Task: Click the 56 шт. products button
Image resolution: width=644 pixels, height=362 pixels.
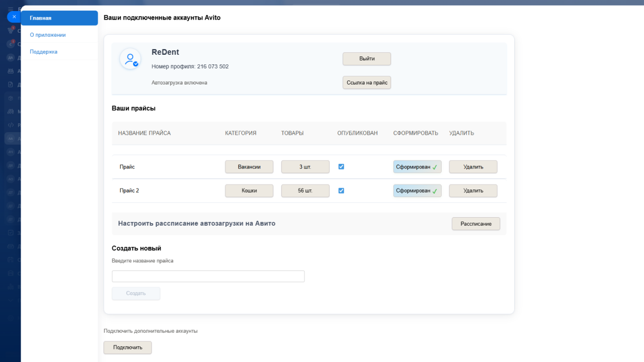Action: tap(305, 191)
